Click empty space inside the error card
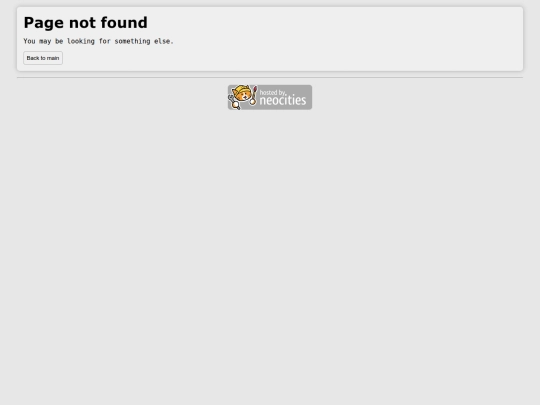The image size is (540, 405). [x=344, y=41]
